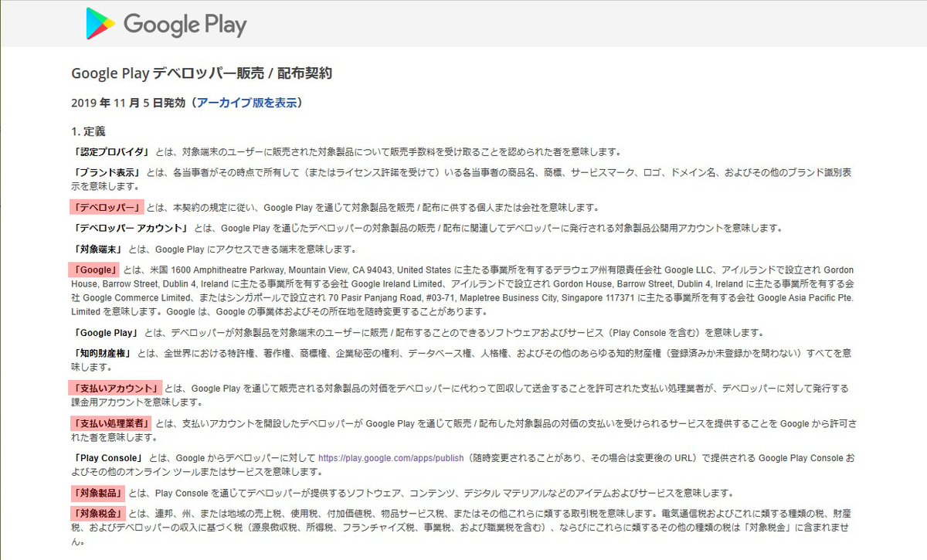Image resolution: width=927 pixels, height=560 pixels.
Task: Click the term 「デベロッパー アカウント」
Action: 130,229
